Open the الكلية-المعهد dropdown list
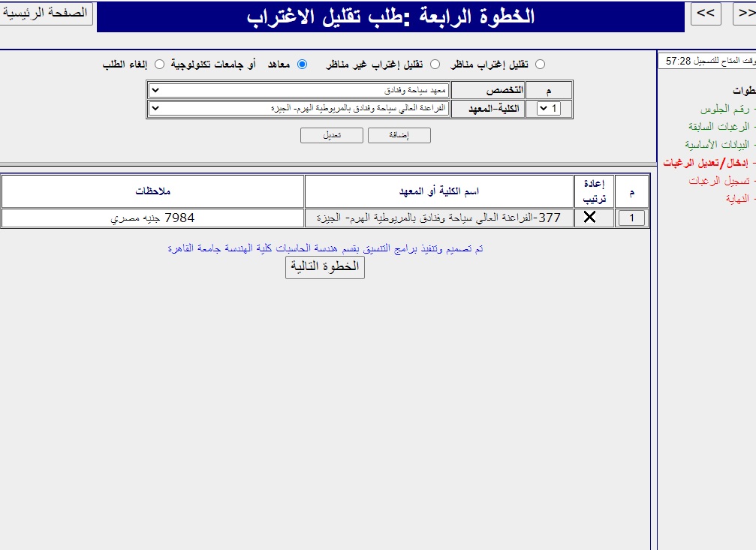This screenshot has height=550, width=756. coord(299,108)
